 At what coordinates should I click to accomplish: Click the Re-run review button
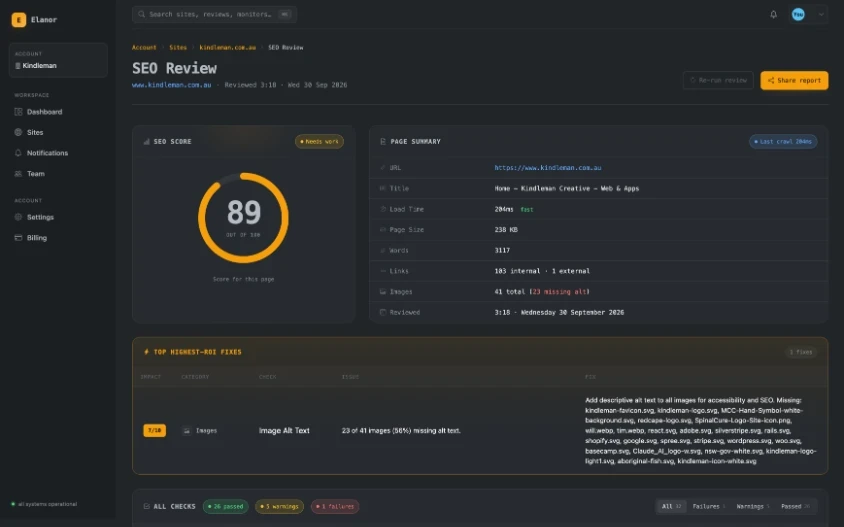[x=718, y=81]
